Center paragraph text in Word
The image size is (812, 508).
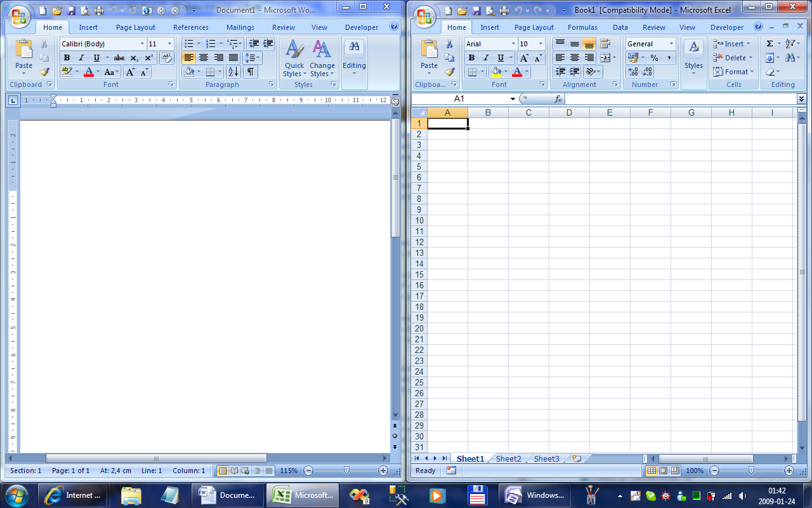pos(204,58)
